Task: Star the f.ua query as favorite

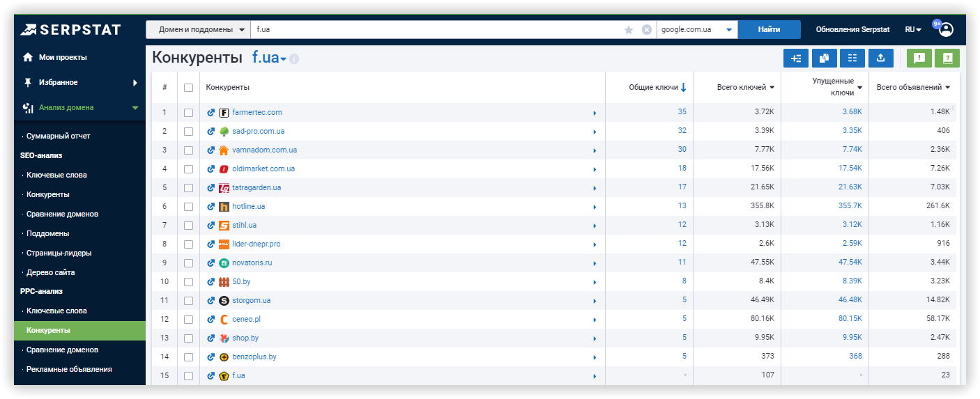Action: 629,29
